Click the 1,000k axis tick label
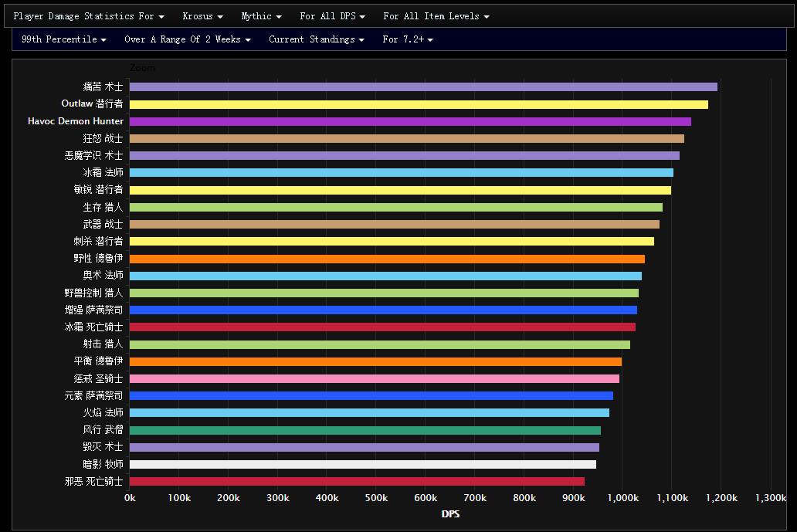The width and height of the screenshot is (797, 532). click(622, 499)
